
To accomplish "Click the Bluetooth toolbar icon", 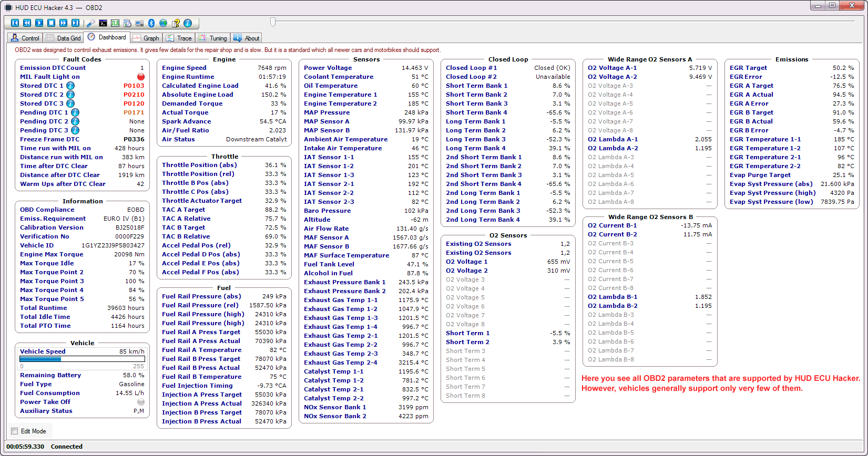I will [151, 23].
